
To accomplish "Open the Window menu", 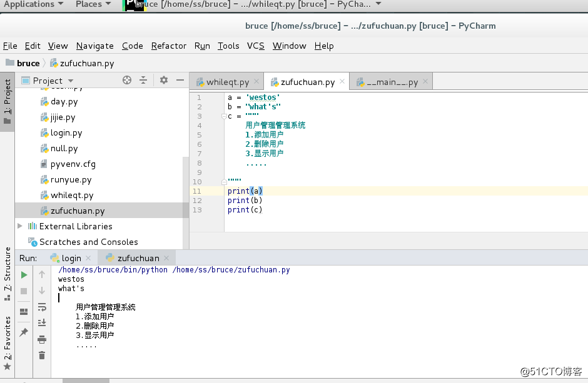I will pyautogui.click(x=289, y=46).
